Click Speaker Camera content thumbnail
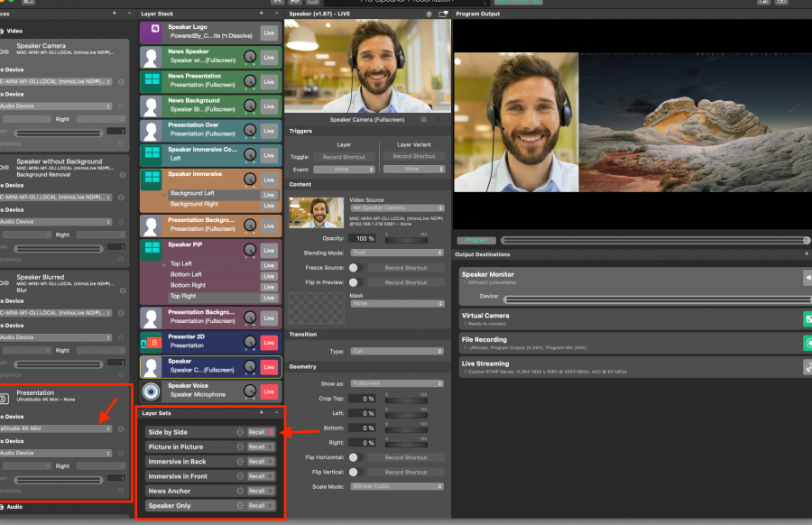Screen dimensions: 812x525 (x=316, y=212)
